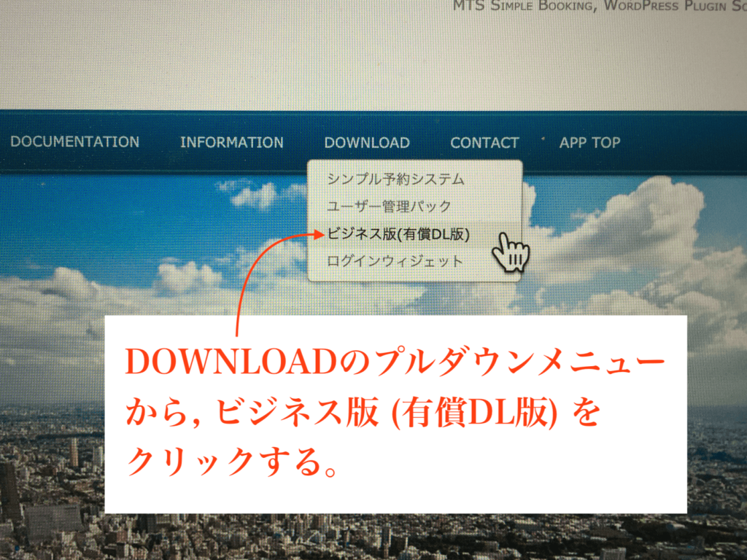Click the red curved arrow's arrowhead

(317, 234)
